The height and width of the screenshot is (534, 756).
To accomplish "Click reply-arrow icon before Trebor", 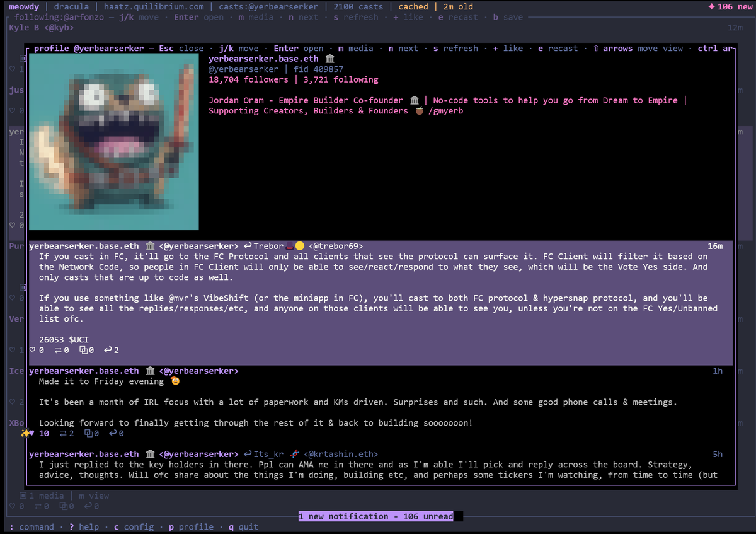I will pos(248,246).
